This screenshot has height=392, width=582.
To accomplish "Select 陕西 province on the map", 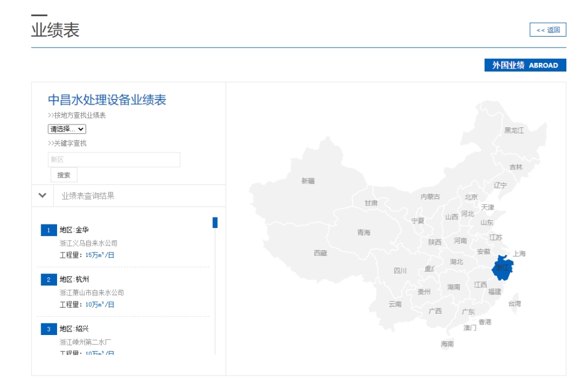I will [435, 242].
